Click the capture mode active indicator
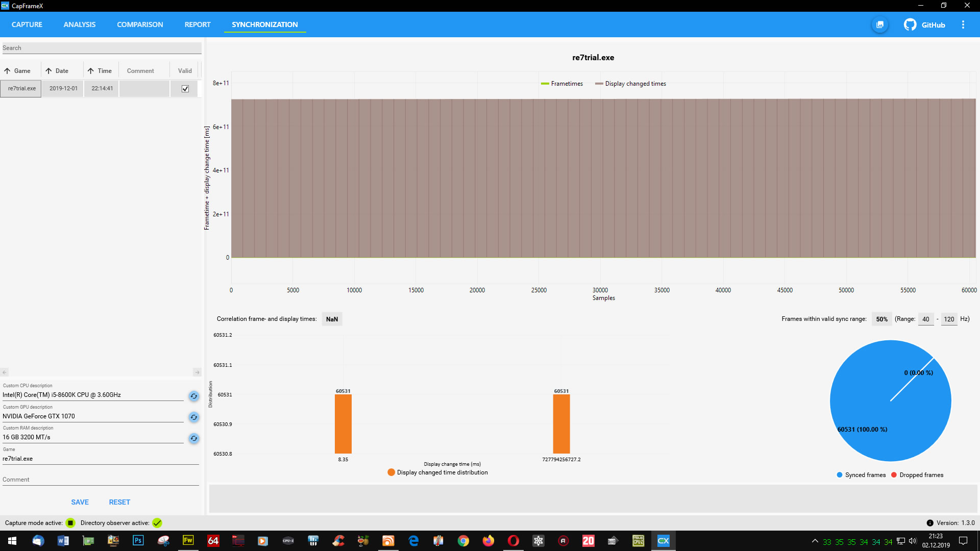980x551 pixels. point(70,523)
